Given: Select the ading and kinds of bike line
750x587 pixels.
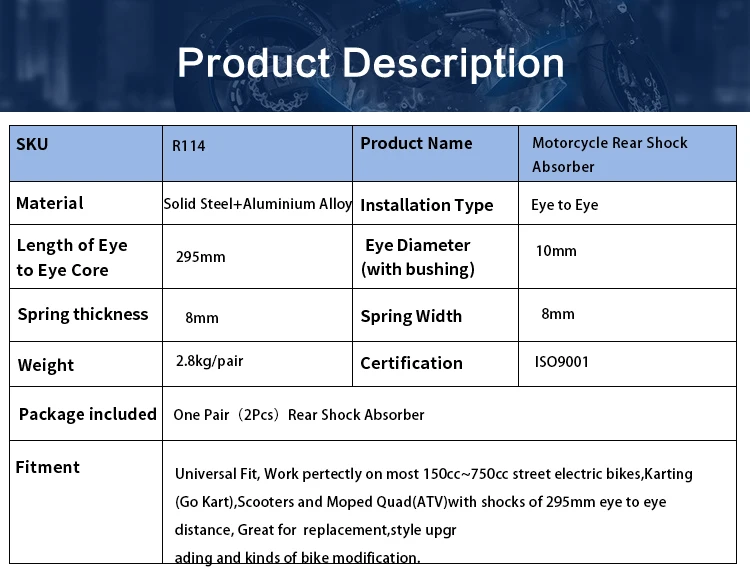Looking at the screenshot, I should 297,557.
